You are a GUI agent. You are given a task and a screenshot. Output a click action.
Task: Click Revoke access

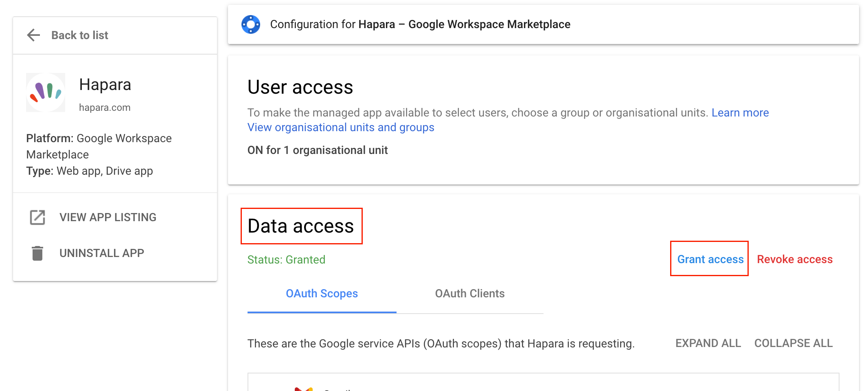coord(795,259)
